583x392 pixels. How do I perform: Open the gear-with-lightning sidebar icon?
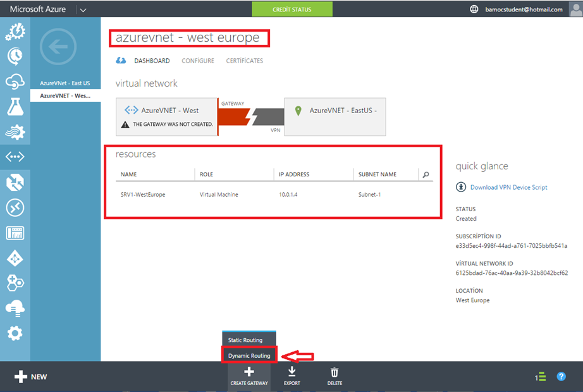point(15,31)
